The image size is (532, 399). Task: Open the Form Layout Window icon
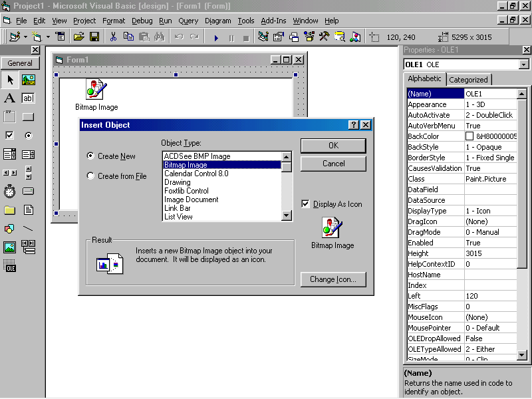[x=294, y=37]
